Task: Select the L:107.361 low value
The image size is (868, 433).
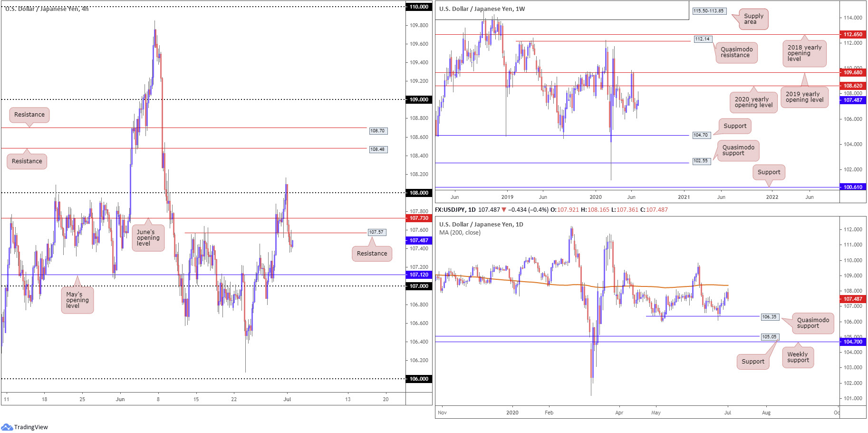Action: [x=625, y=210]
